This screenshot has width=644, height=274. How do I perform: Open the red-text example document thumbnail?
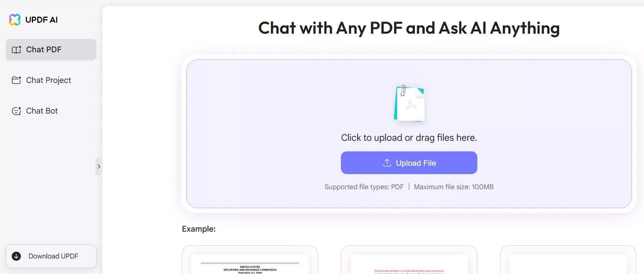pyautogui.click(x=409, y=260)
